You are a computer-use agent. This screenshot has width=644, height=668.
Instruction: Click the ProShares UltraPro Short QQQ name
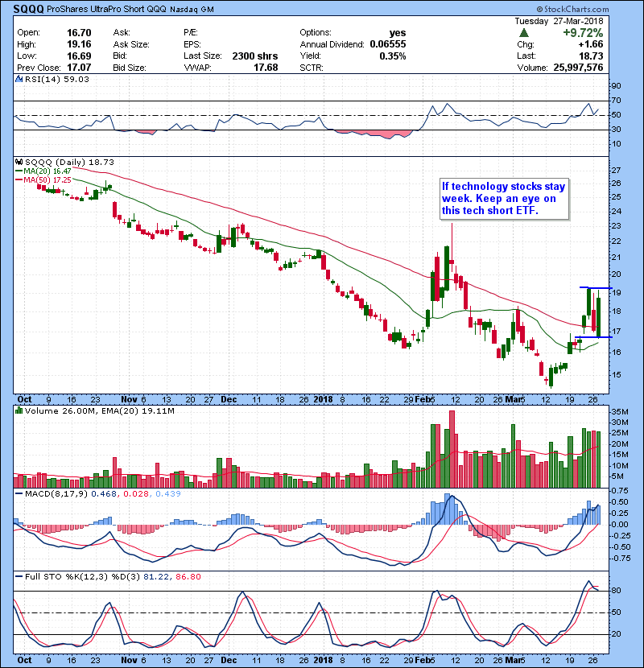click(x=106, y=9)
